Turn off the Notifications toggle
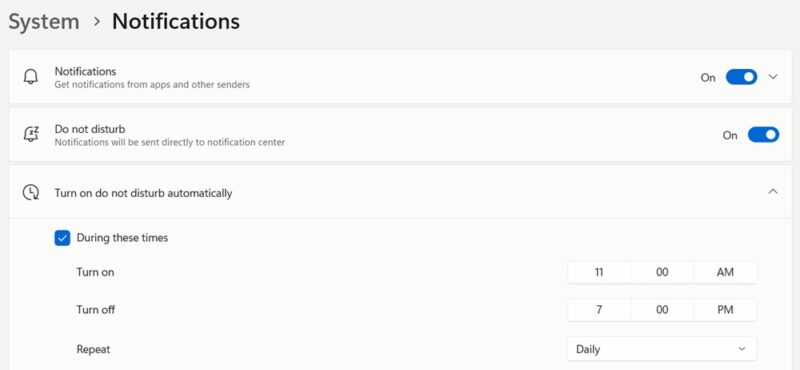The height and width of the screenshot is (370, 800). [x=741, y=77]
